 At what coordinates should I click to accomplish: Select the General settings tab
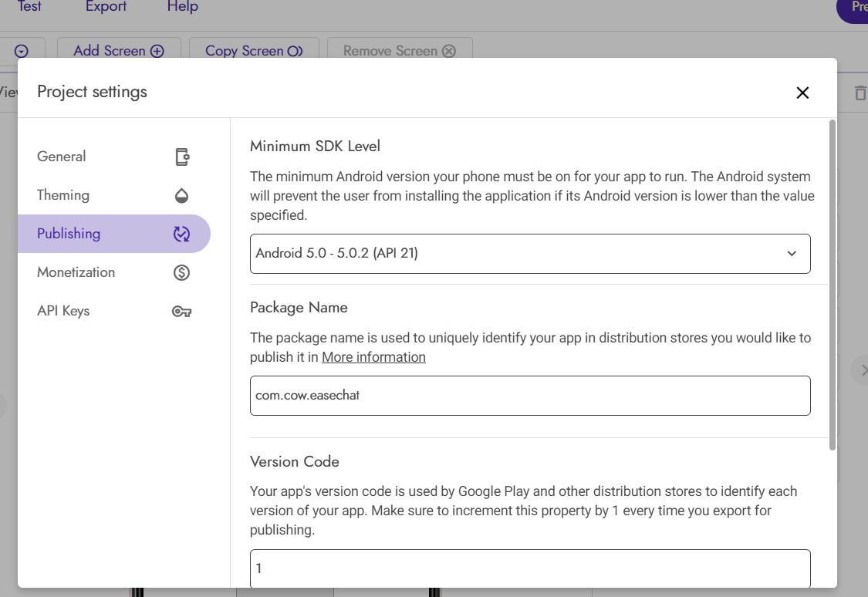(62, 157)
